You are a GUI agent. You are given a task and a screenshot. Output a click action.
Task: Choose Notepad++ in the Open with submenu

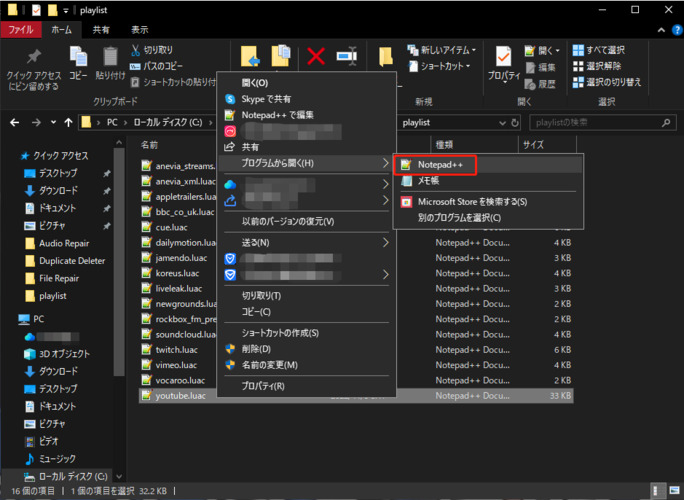point(488,165)
